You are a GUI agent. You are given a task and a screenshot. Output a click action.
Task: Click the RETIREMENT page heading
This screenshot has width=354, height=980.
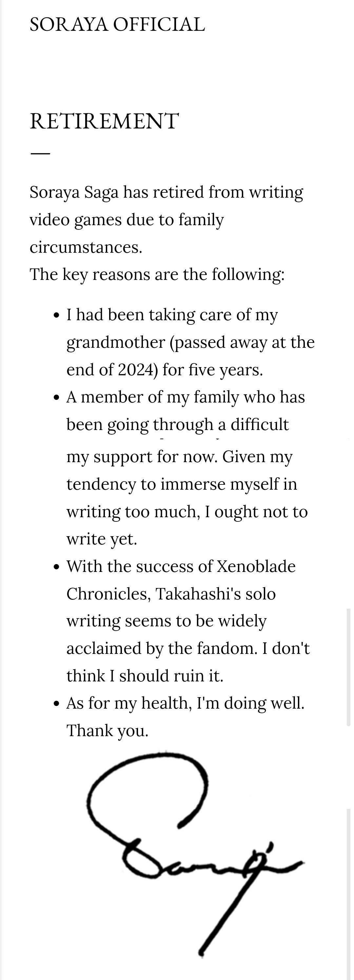click(104, 121)
